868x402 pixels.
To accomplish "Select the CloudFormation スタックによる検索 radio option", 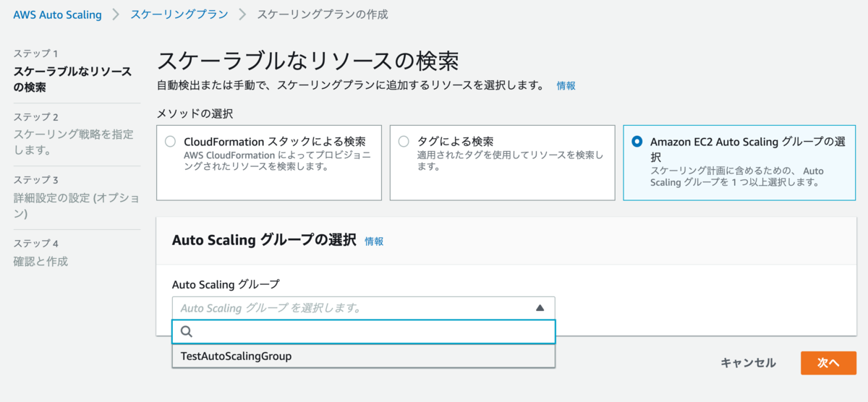I will coord(170,142).
